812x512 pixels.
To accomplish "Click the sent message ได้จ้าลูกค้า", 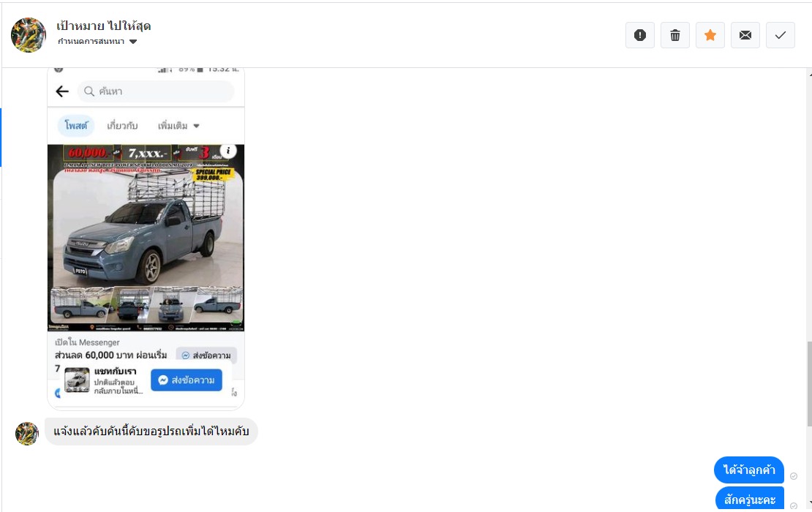I will [749, 470].
